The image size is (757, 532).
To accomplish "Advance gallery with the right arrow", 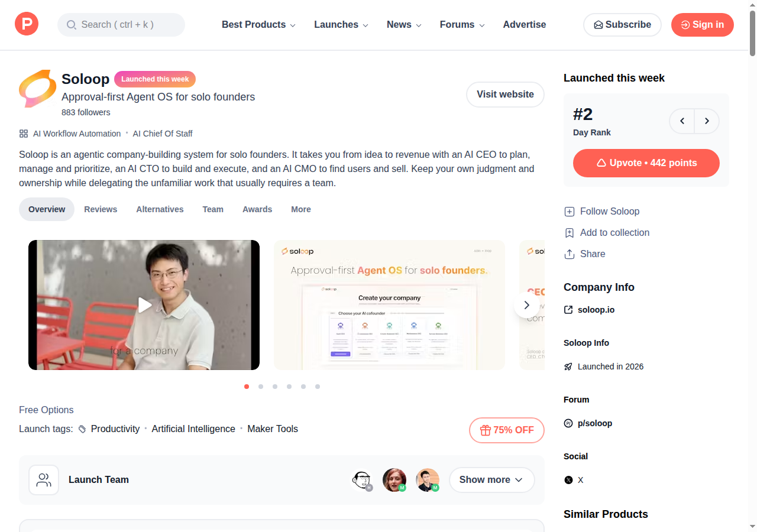I will tap(526, 305).
